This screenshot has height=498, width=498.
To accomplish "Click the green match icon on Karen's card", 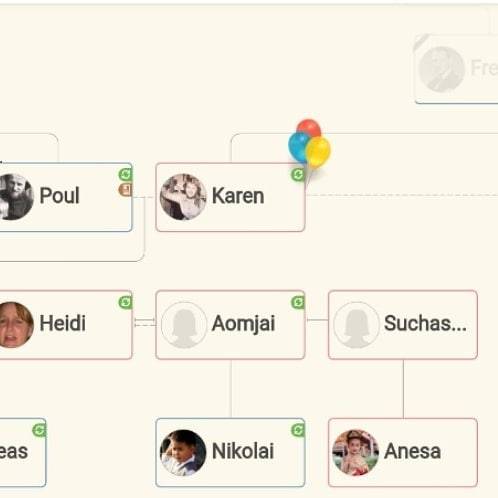I will click(x=298, y=175).
